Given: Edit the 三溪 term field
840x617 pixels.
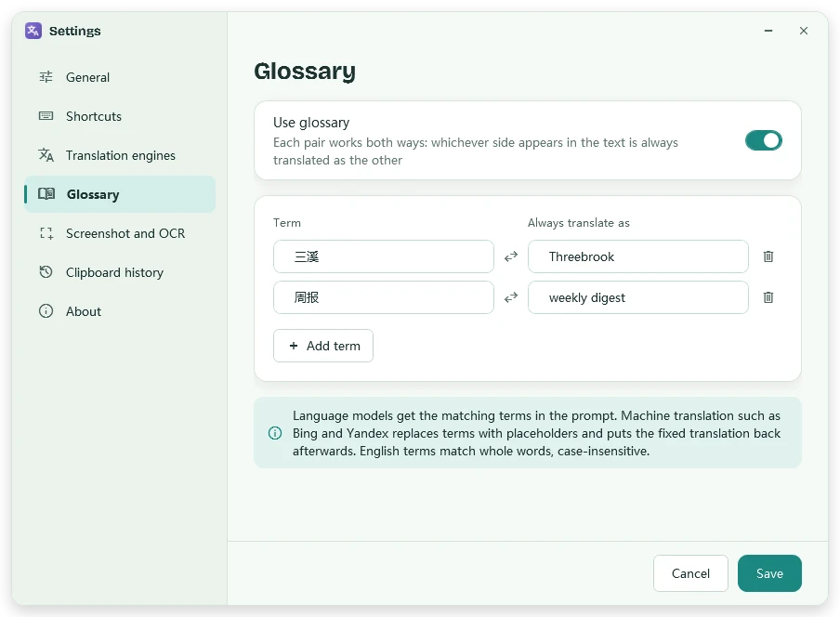Looking at the screenshot, I should pos(384,256).
